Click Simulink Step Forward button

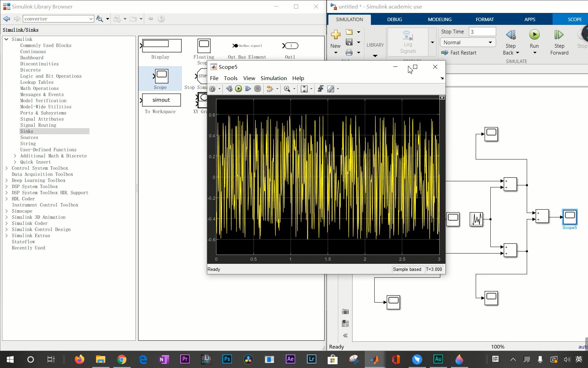[559, 42]
